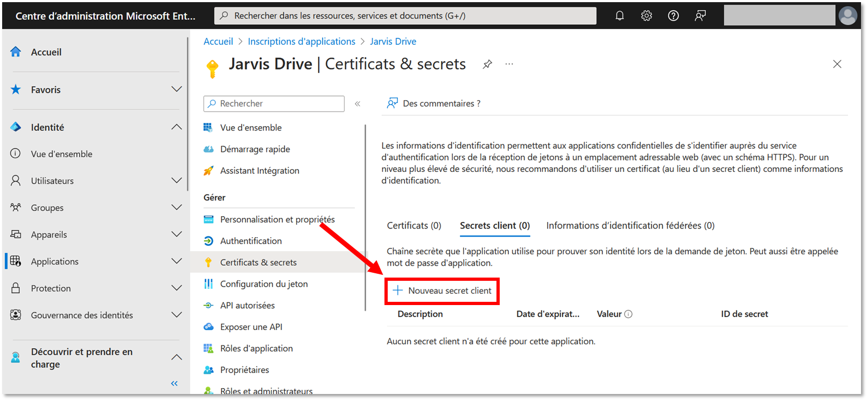Open Informations d'identification fédérées (0) tab
Screen dimensions: 868x401
[630, 226]
